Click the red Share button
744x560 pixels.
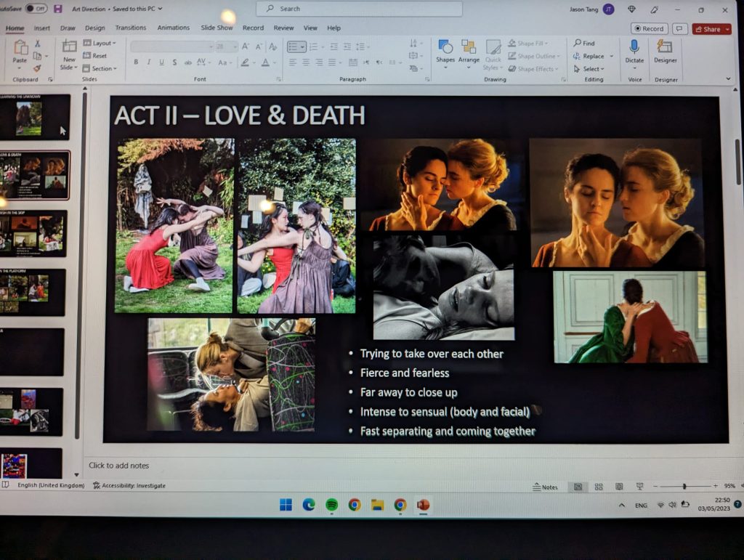711,29
